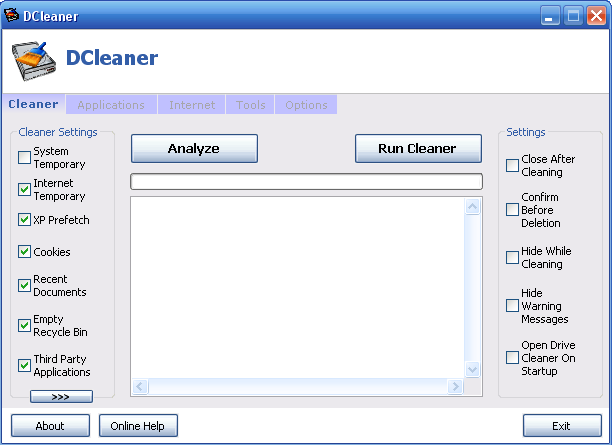Go to the Tools tab
This screenshot has width=612, height=445.
pos(251,105)
